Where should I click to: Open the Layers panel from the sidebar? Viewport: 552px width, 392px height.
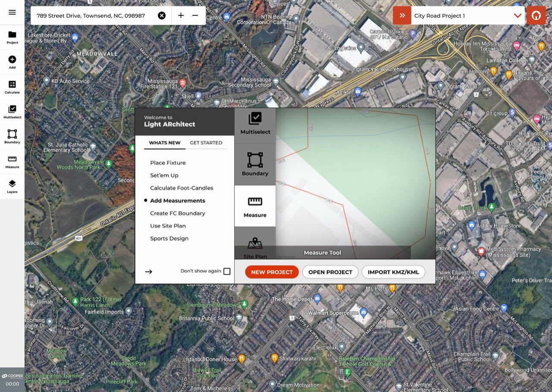click(12, 187)
